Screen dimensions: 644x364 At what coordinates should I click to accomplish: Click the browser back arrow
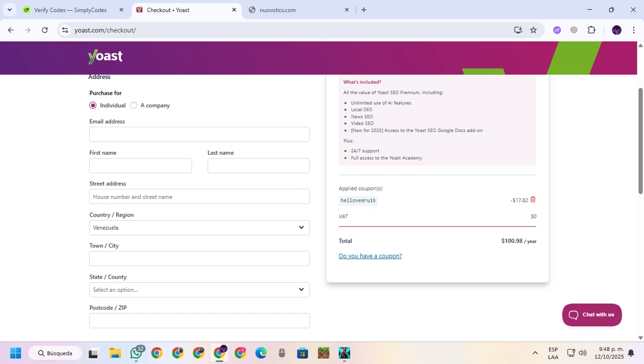(x=11, y=30)
